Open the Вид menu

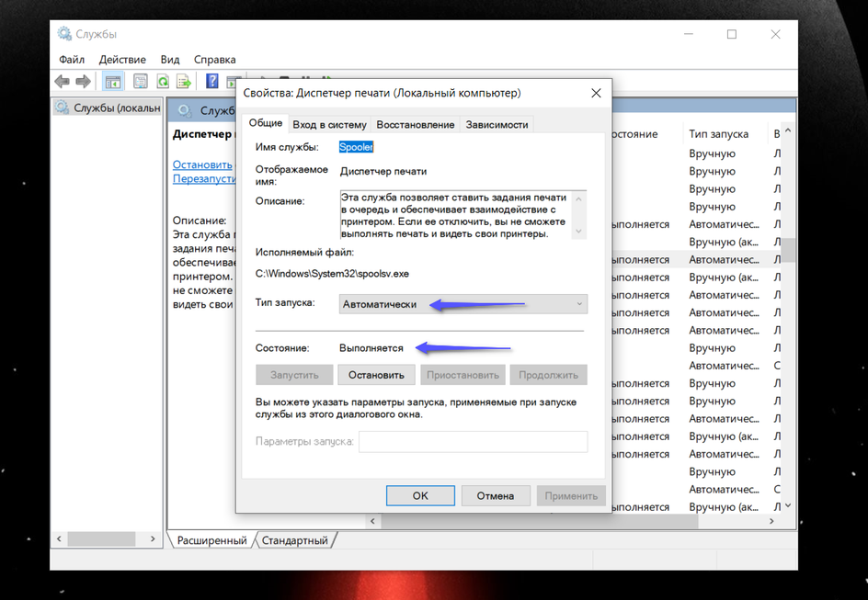tap(170, 59)
